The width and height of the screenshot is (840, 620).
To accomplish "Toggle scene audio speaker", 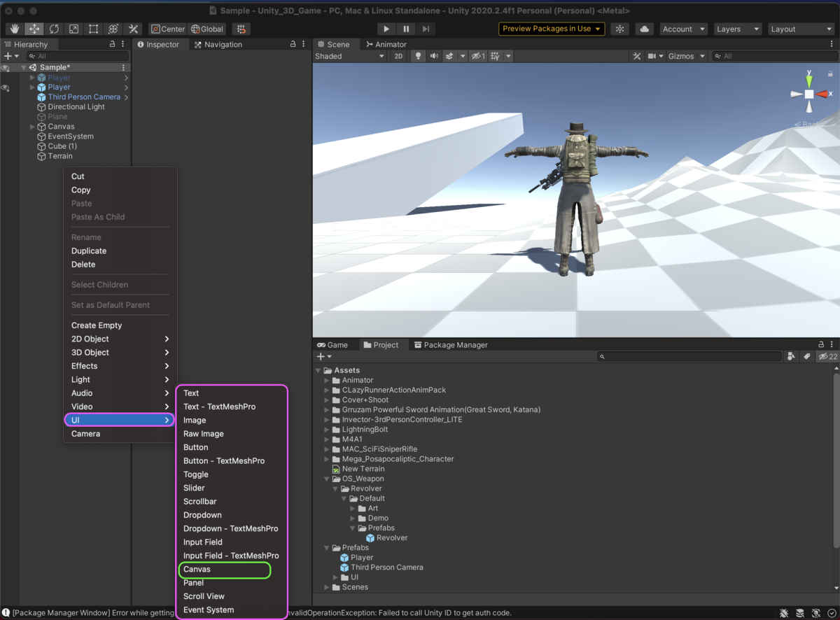I will 434,56.
